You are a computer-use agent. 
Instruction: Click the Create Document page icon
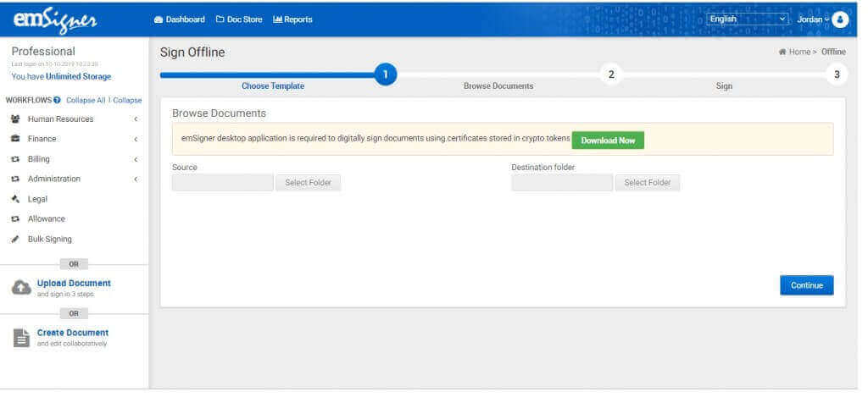[21, 338]
